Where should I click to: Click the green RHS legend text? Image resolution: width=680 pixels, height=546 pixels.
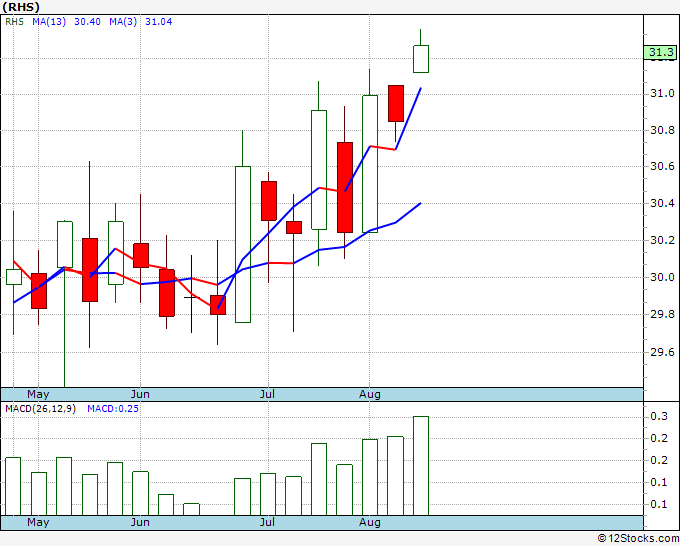pyautogui.click(x=14, y=22)
